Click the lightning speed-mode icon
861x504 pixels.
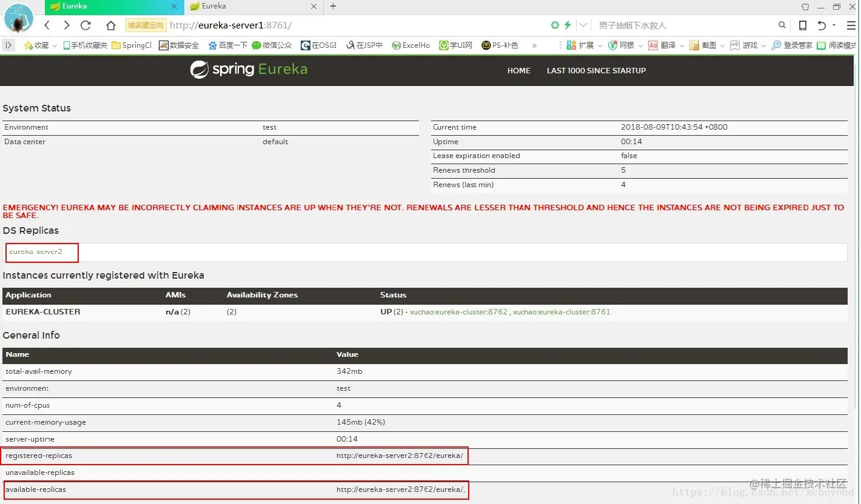(x=568, y=25)
